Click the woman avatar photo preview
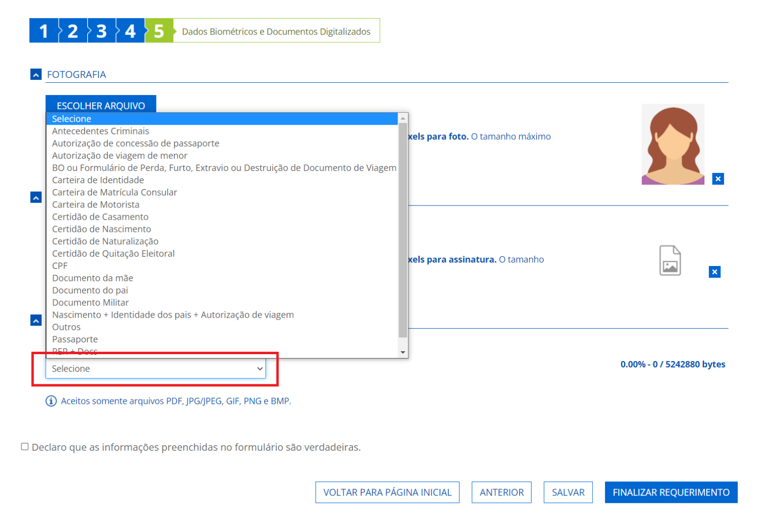The width and height of the screenshot is (766, 532). click(x=673, y=144)
